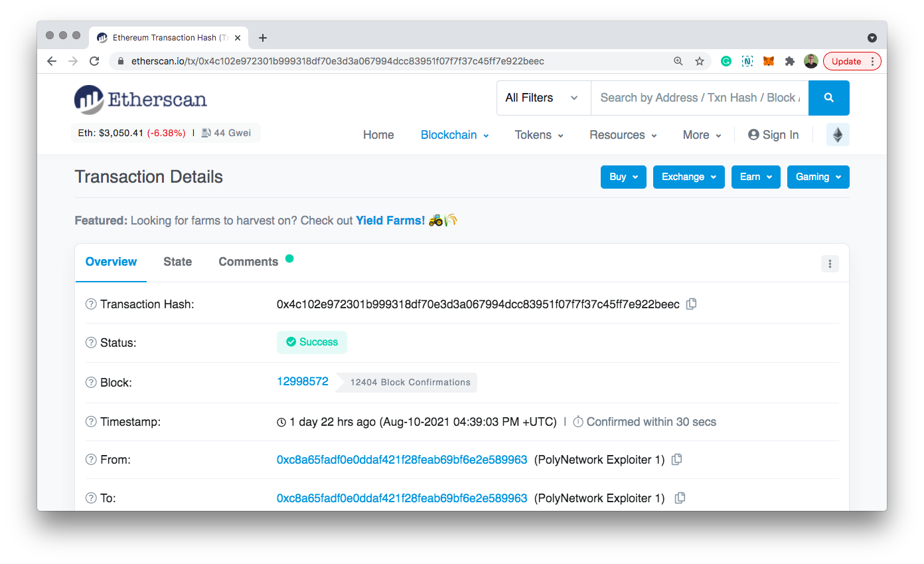Open the All Filters dropdown
924x564 pixels.
(543, 97)
